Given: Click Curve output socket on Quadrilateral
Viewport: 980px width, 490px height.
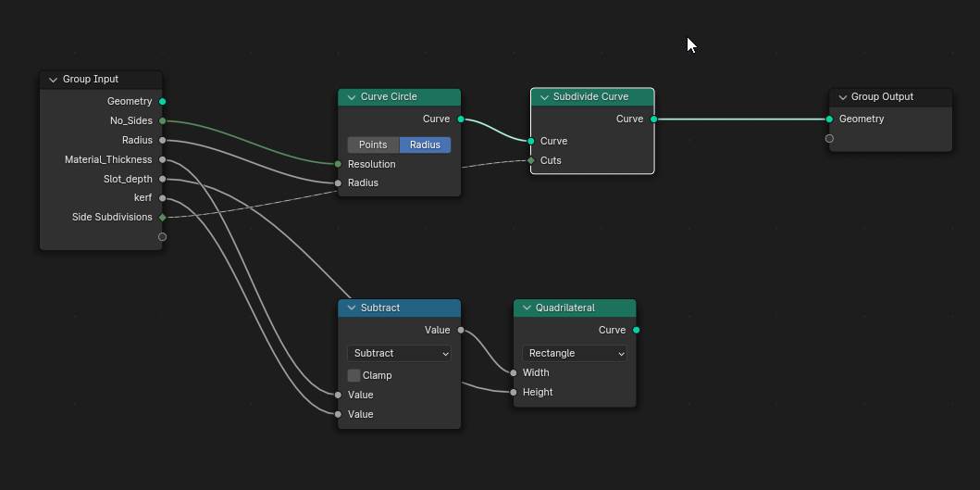Looking at the screenshot, I should pyautogui.click(x=637, y=330).
